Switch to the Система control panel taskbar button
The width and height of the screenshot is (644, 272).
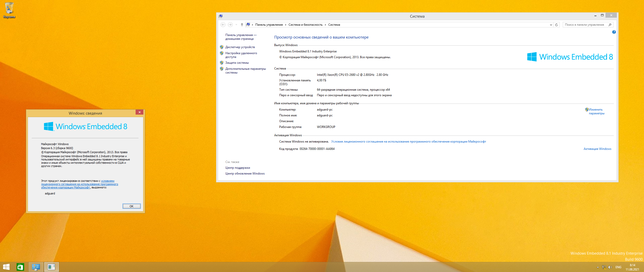pos(36,267)
